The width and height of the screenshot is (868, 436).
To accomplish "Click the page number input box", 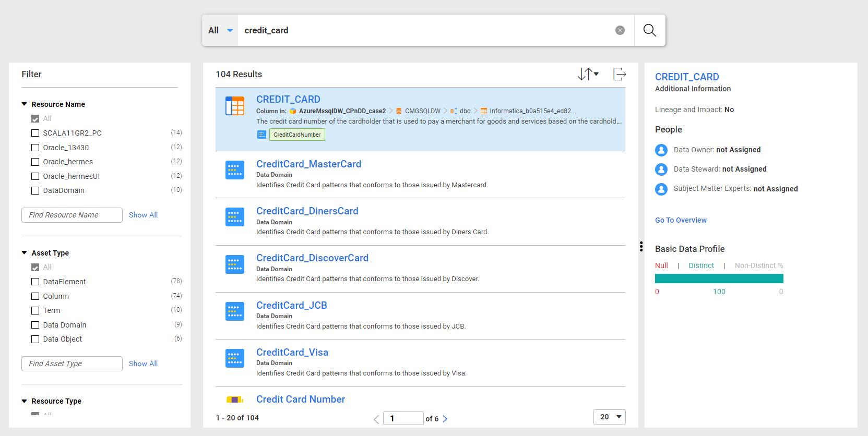I will (403, 418).
